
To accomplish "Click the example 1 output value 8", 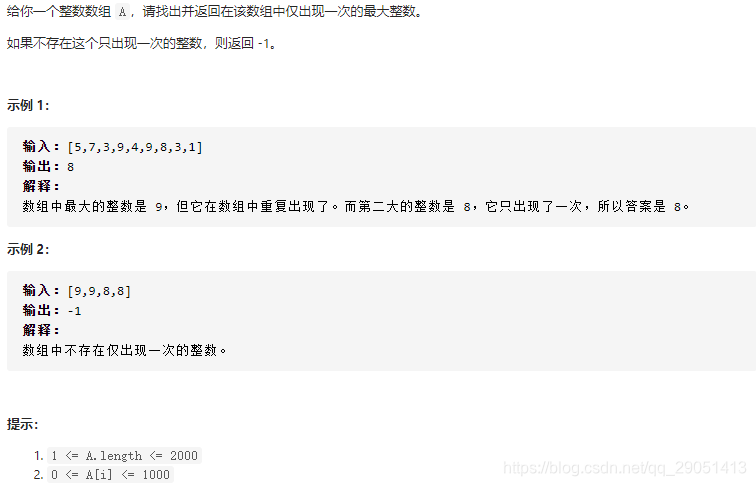I will click(70, 167).
